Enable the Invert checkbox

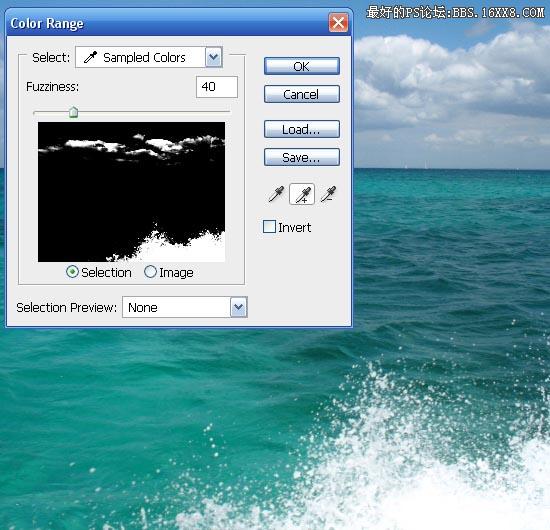(x=269, y=227)
